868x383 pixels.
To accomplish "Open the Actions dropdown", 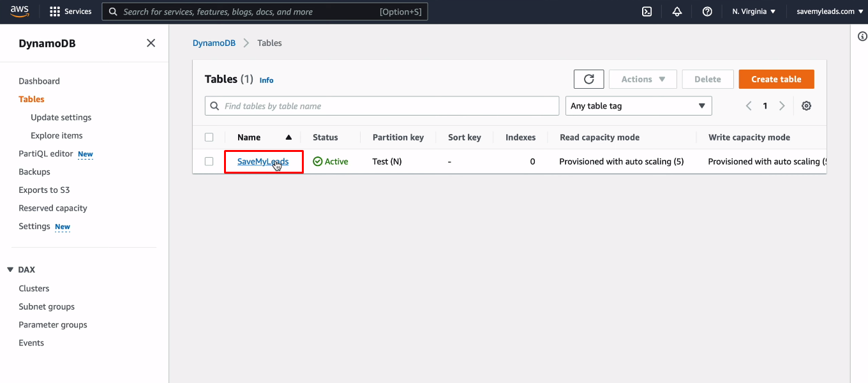I will pos(643,79).
